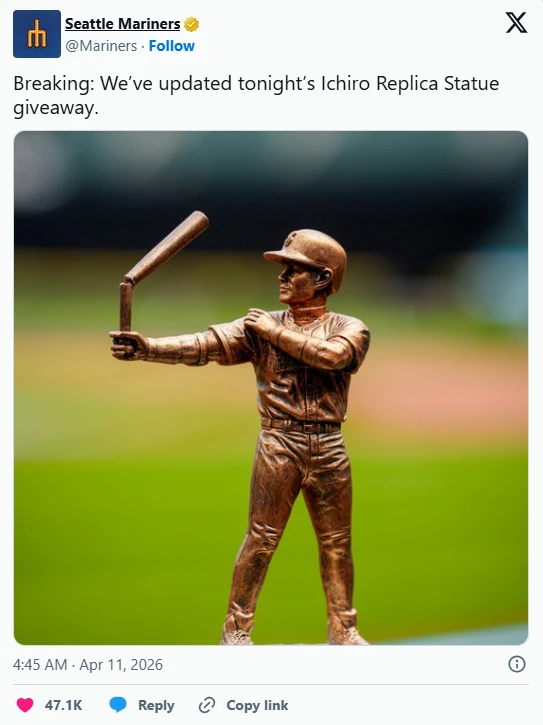Click the tweet text about Ichiro statue

[x=256, y=95]
